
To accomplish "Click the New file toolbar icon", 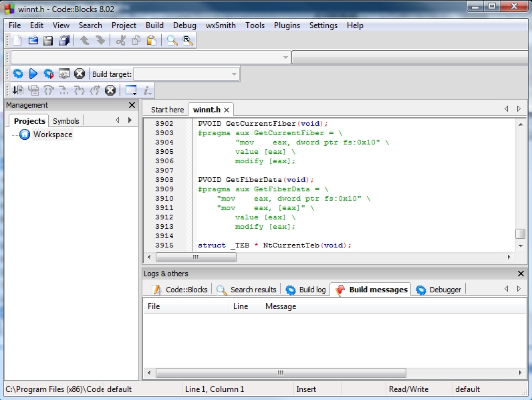I will coord(17,41).
